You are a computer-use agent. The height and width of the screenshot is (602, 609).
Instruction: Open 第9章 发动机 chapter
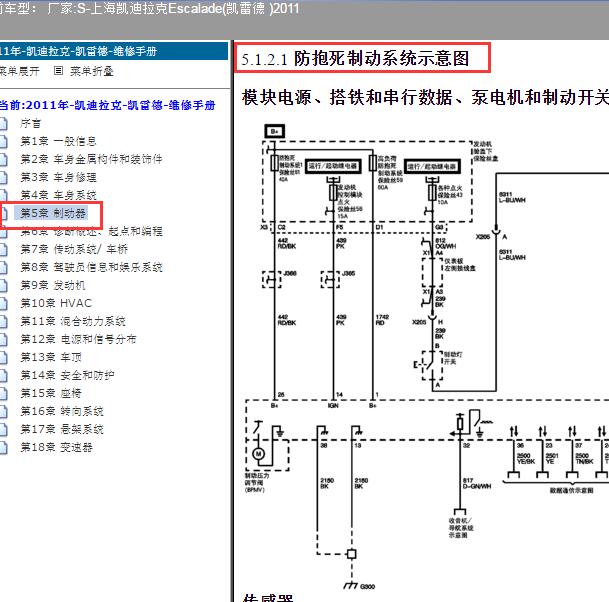point(52,285)
